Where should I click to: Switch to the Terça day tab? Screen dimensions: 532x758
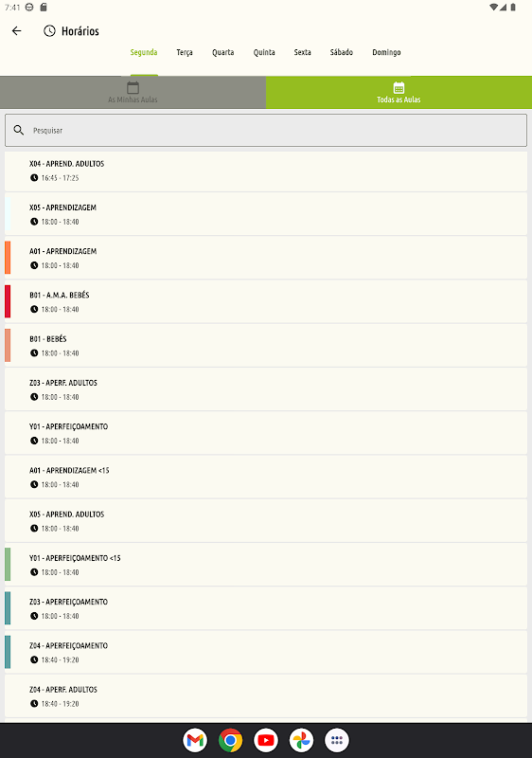click(185, 52)
